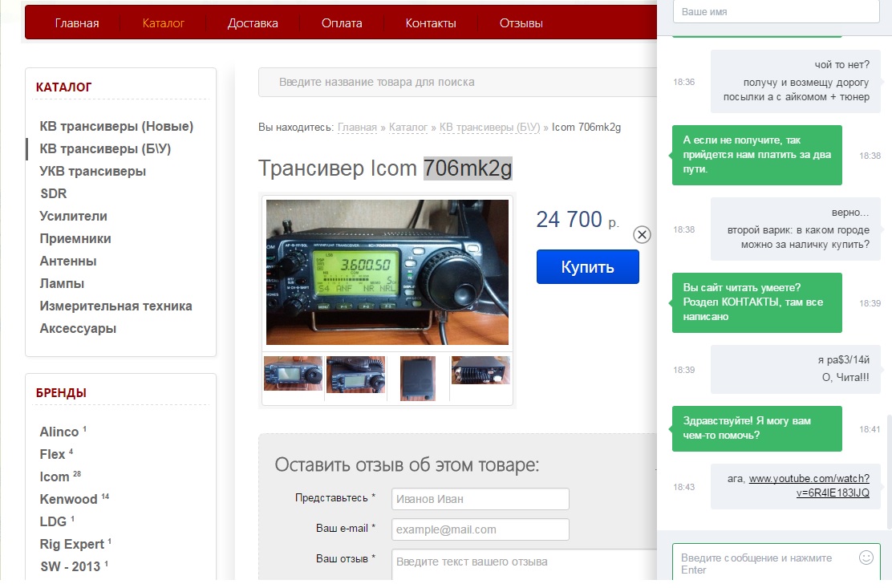Select КВ трансиверы (Б\У) in catalog sidebar

point(105,149)
